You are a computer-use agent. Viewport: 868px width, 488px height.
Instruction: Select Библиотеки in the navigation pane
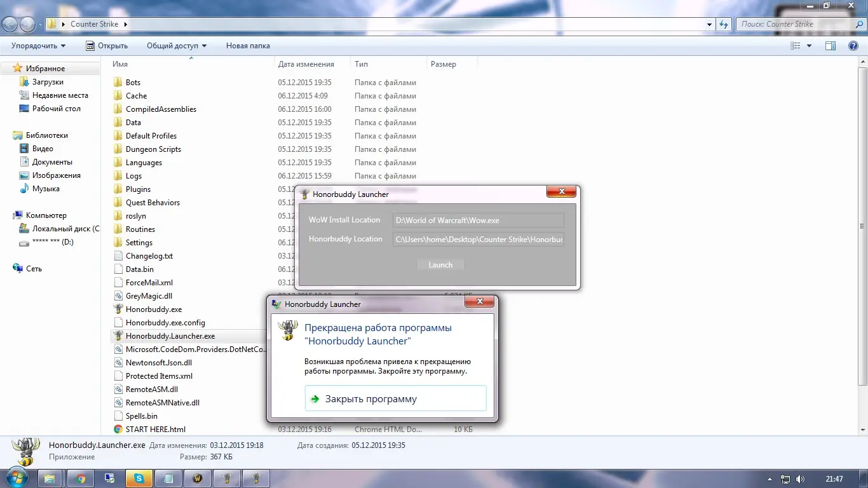tap(46, 135)
